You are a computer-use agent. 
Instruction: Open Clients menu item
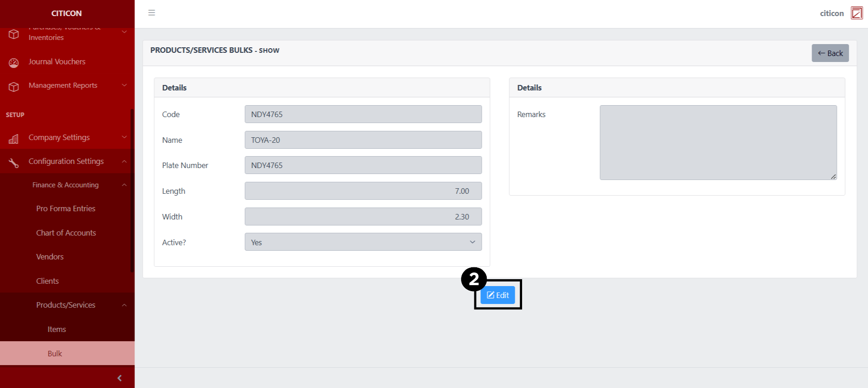click(47, 281)
